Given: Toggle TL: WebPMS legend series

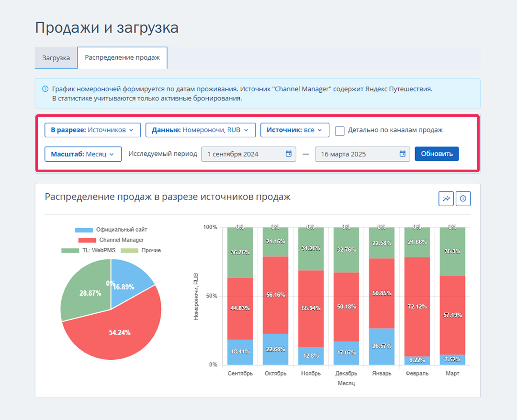Looking at the screenshot, I should coord(89,250).
